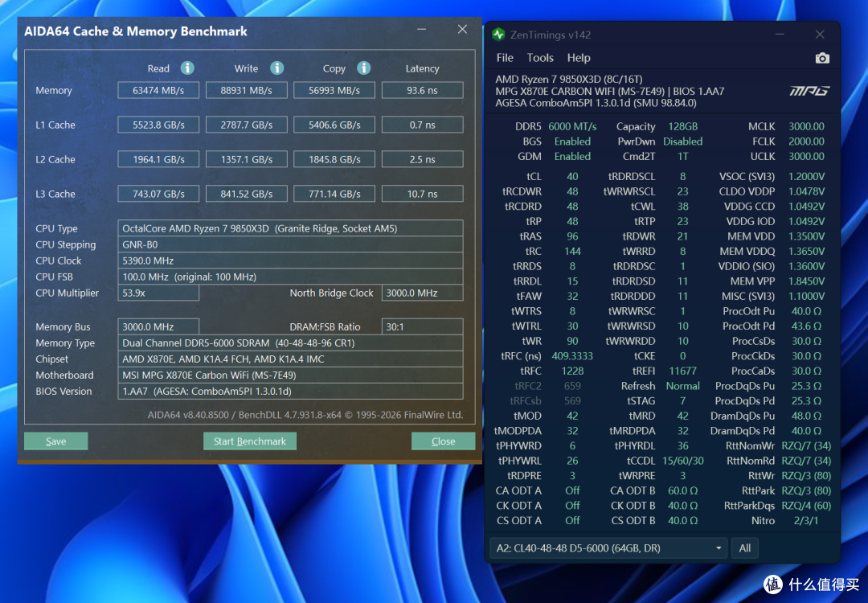
Task: Click the Refresh Normal value
Action: (x=682, y=386)
